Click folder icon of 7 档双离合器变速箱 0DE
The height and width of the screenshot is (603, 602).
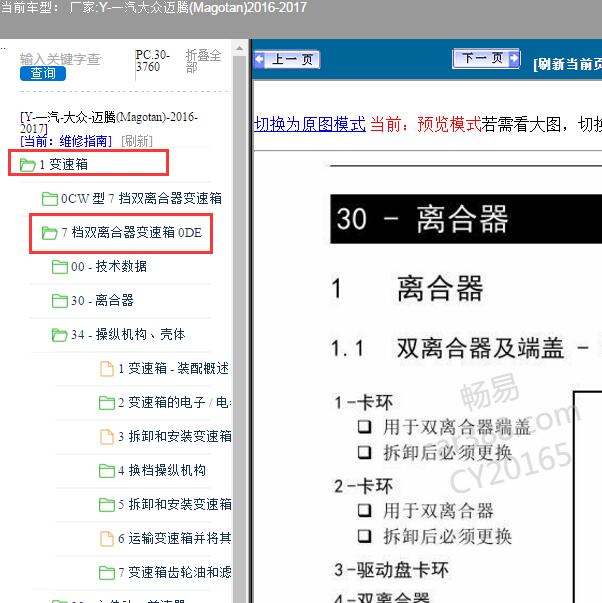[50, 233]
